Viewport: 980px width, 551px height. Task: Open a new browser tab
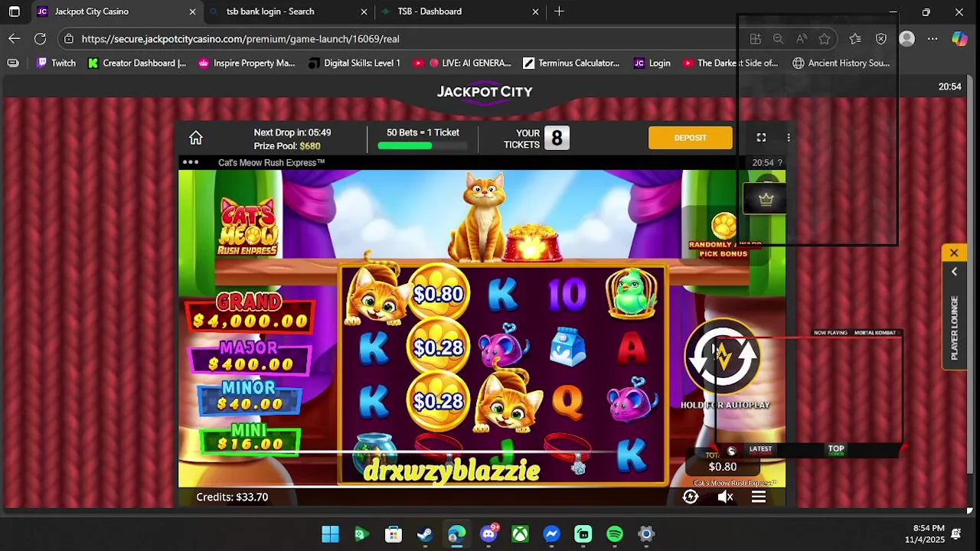[559, 11]
